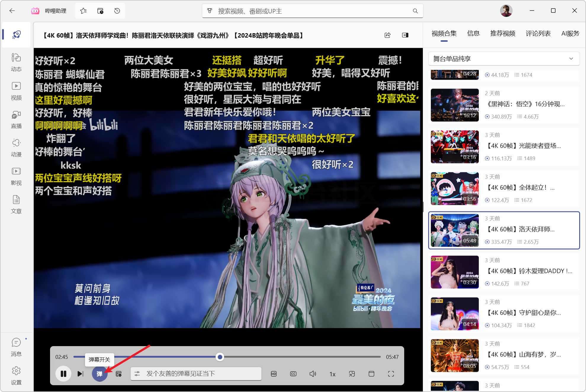Toggle full window mode icon
The height and width of the screenshot is (392, 586).
click(371, 374)
